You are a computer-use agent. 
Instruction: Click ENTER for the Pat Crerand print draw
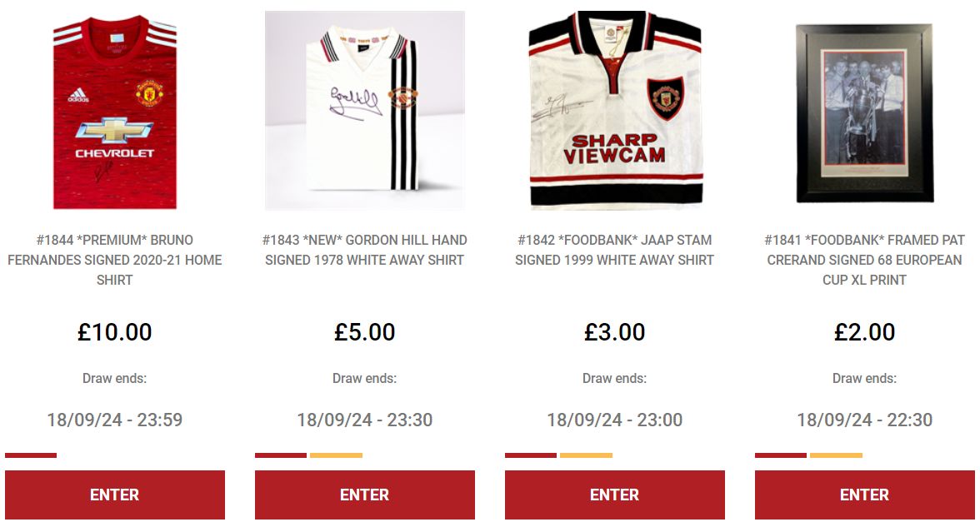[865, 495]
